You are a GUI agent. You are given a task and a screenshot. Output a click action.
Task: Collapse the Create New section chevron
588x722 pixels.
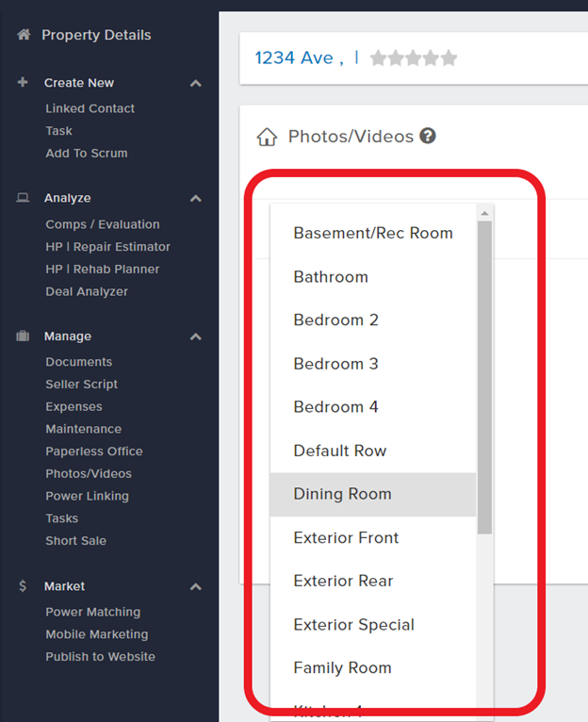196,83
